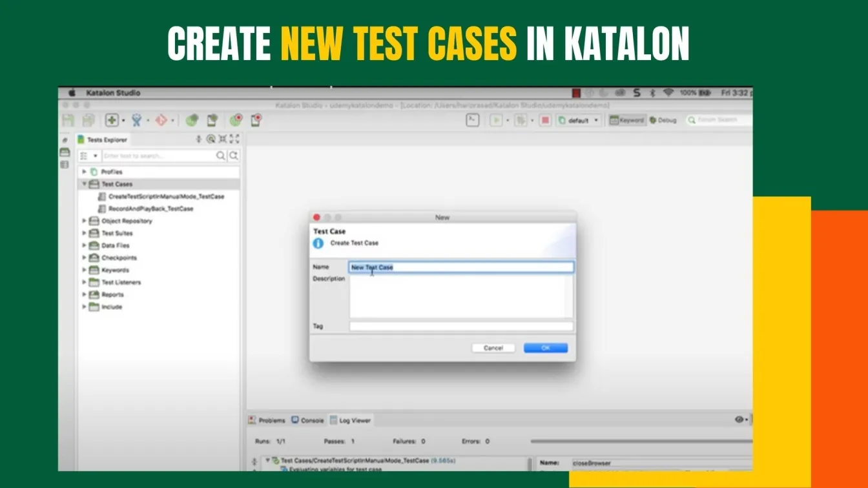This screenshot has height=488, width=868.
Task: Open the dropdown arrow beside New icon
Action: [x=123, y=120]
